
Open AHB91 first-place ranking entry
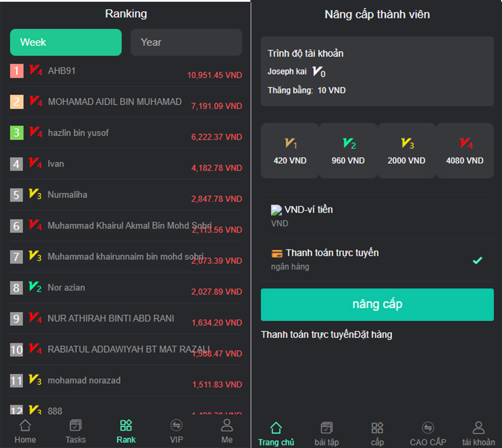[x=126, y=71]
